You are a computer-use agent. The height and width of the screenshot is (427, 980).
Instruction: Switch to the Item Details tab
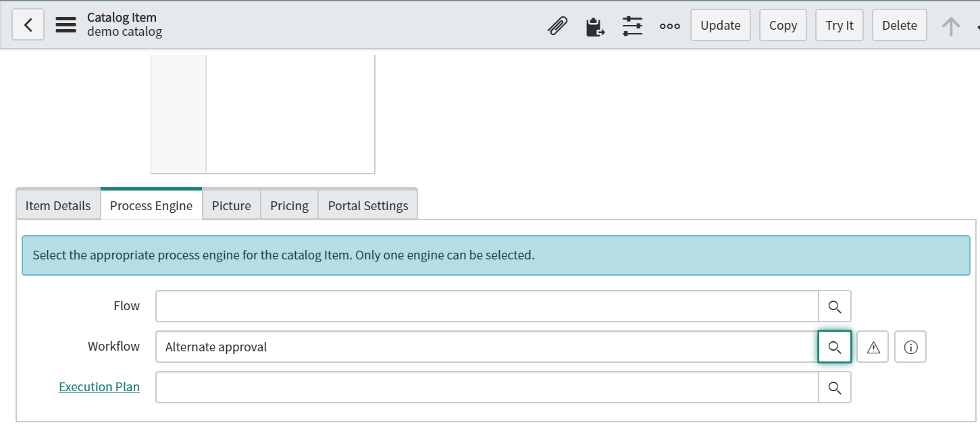(x=57, y=205)
